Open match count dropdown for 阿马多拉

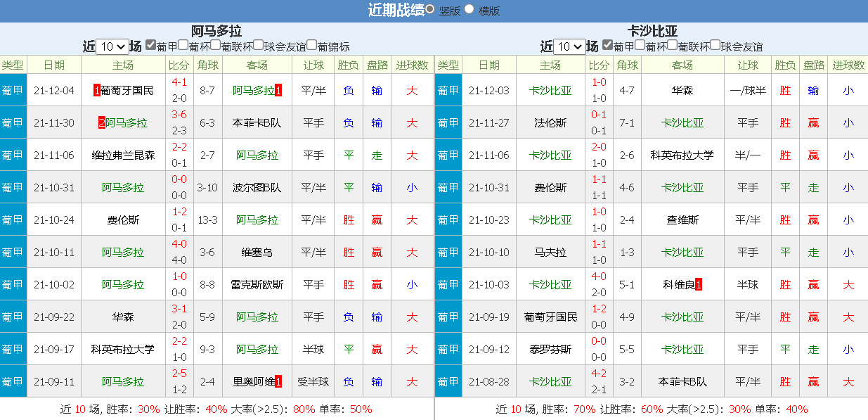[112, 46]
